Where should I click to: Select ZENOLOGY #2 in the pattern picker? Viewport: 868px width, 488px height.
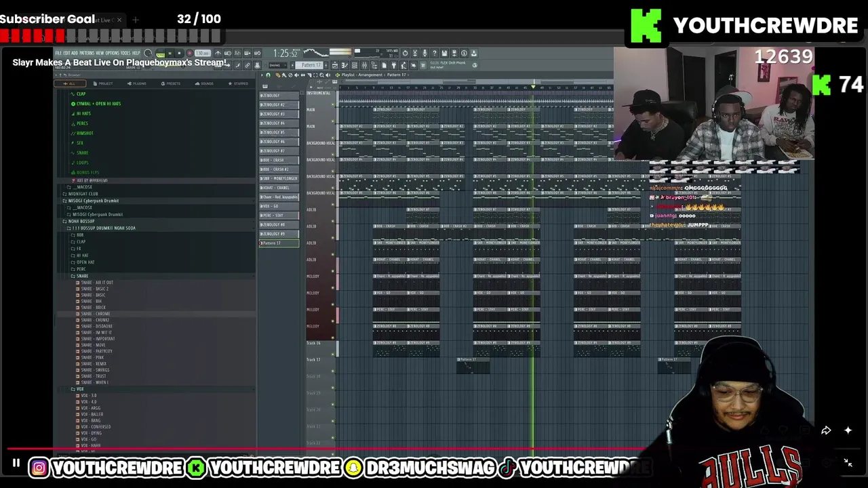(x=279, y=105)
